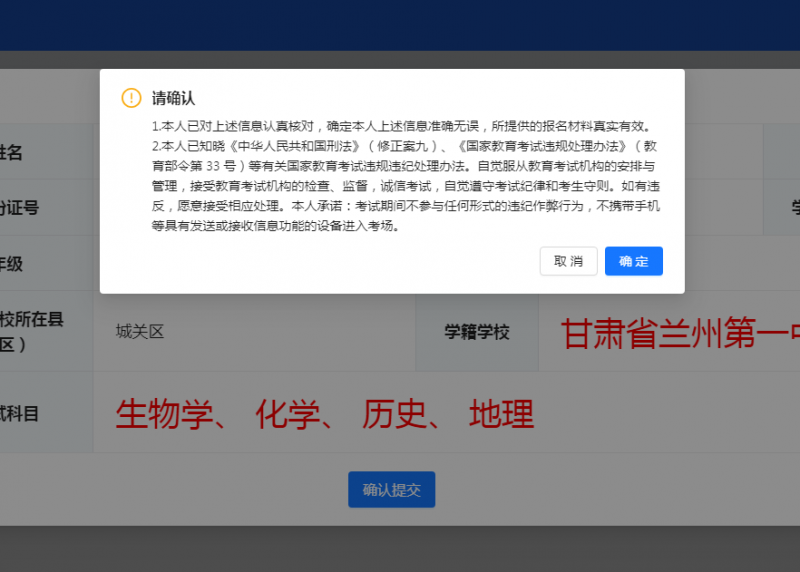Click dialog sentence starting 1.本人已对上述信息
The width and height of the screenshot is (800, 572).
tap(402, 126)
